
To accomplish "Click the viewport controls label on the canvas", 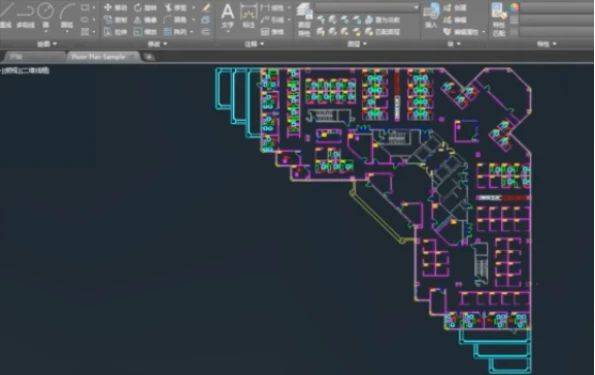I will tap(25, 70).
